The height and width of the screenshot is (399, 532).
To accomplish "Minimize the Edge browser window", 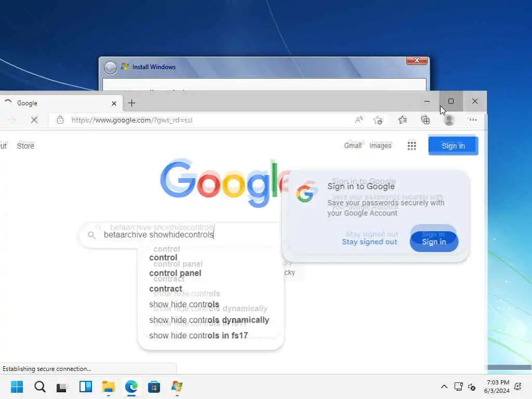I will [x=427, y=101].
